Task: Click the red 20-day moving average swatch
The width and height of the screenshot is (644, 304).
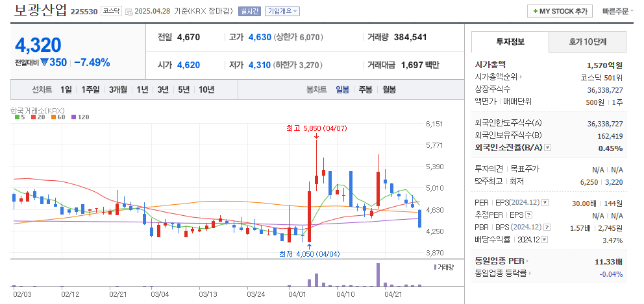Action: pos(32,117)
